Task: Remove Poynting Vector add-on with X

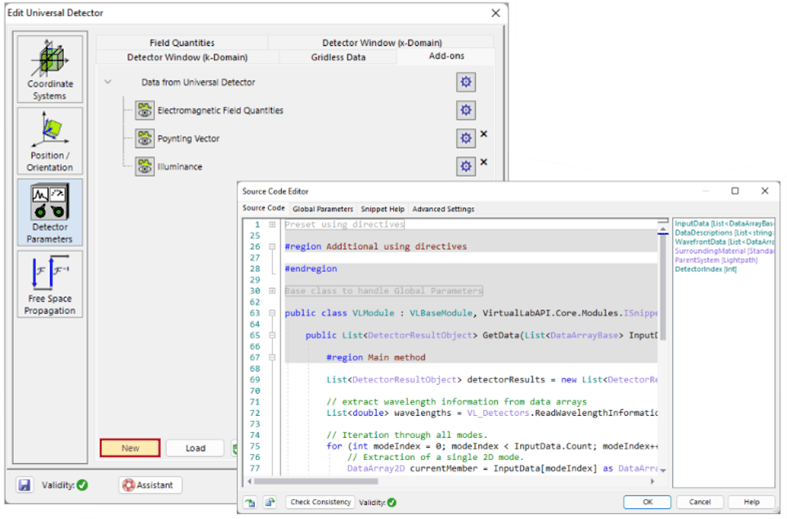Action: pyautogui.click(x=484, y=135)
